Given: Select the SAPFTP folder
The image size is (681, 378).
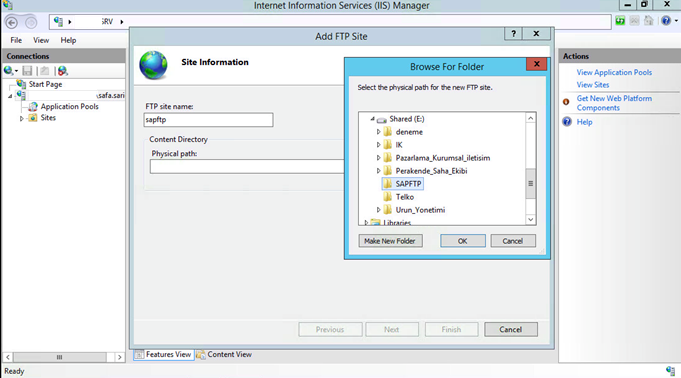Looking at the screenshot, I should click(x=408, y=184).
